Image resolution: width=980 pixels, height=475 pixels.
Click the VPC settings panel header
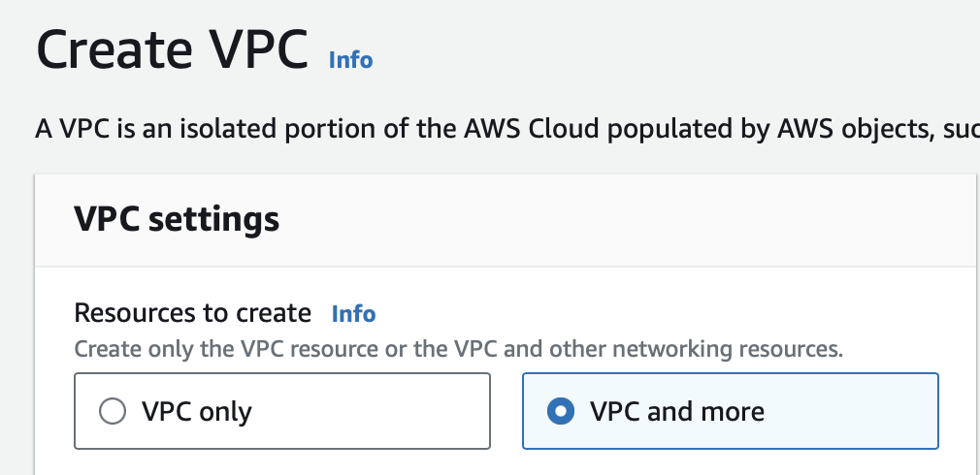pyautogui.click(x=177, y=220)
